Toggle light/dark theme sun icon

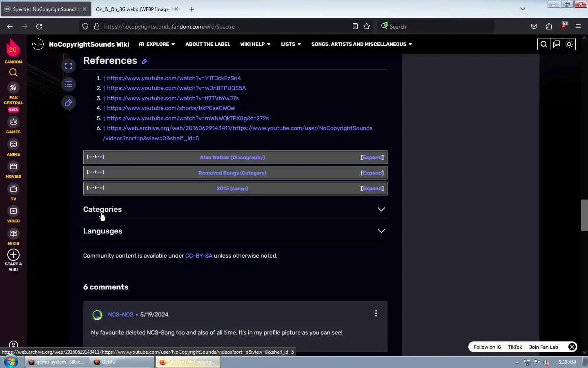point(569,44)
